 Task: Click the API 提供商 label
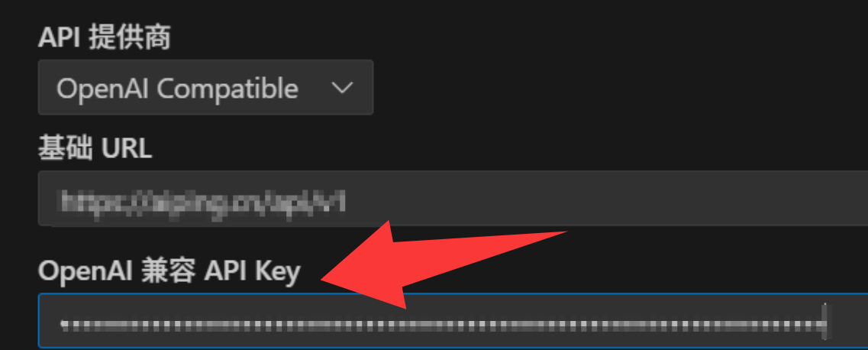coord(104,38)
